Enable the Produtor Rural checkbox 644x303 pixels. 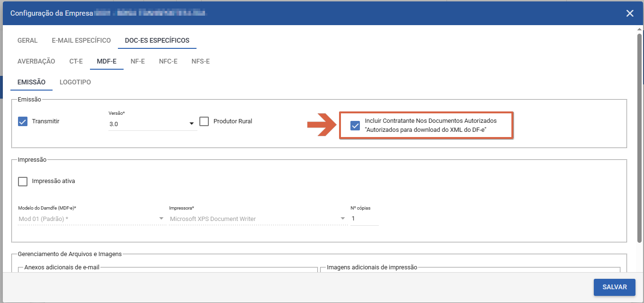click(x=204, y=121)
